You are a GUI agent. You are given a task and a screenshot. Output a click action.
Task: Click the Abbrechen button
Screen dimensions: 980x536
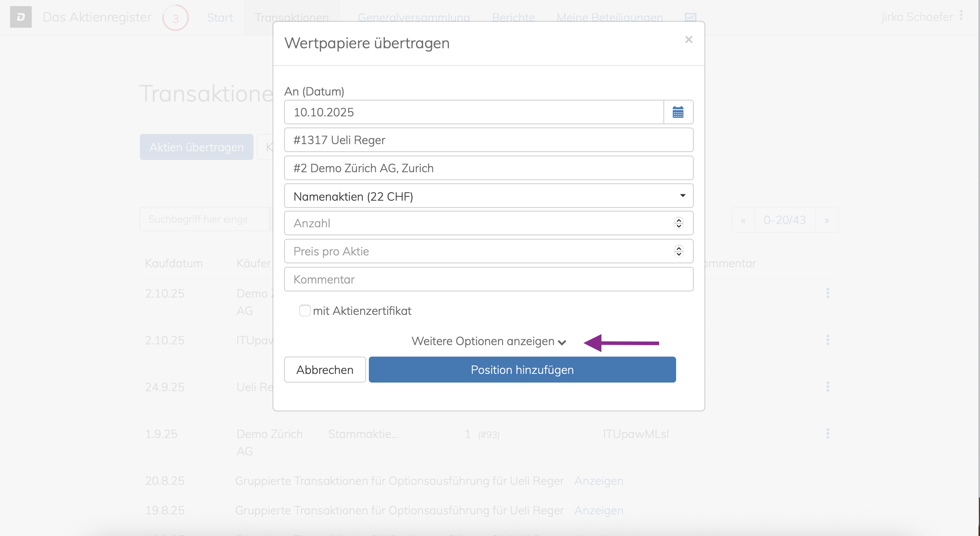(325, 369)
